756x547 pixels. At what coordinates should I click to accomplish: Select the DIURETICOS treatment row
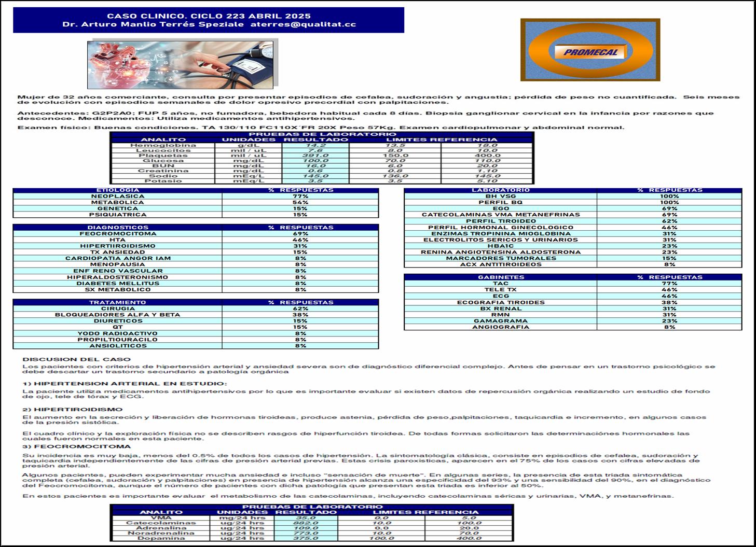196,321
